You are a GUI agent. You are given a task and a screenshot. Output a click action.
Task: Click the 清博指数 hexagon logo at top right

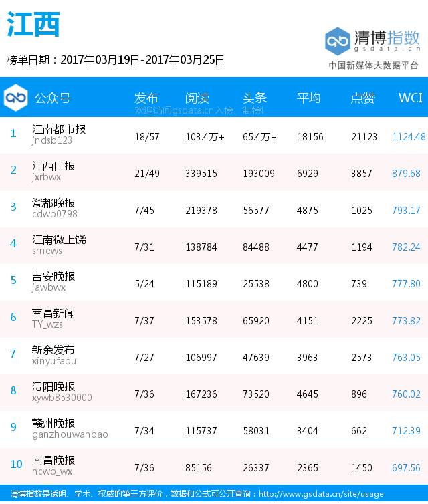[x=337, y=41]
